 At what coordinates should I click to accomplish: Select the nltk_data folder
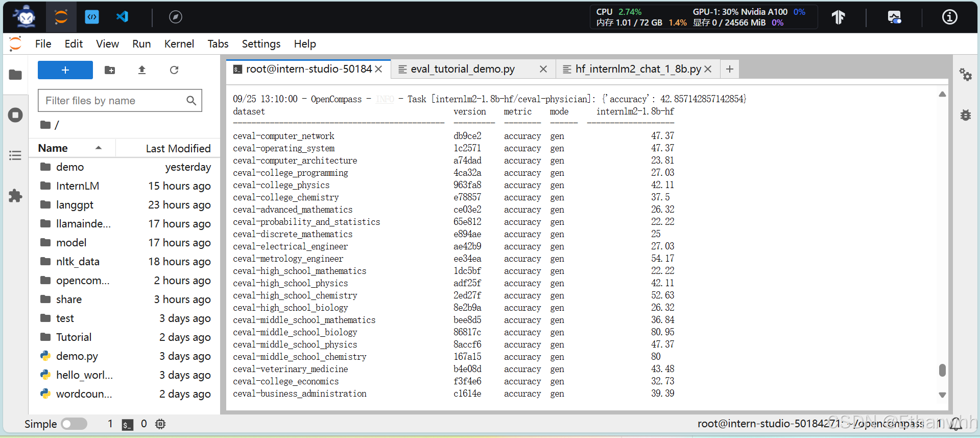point(125,262)
